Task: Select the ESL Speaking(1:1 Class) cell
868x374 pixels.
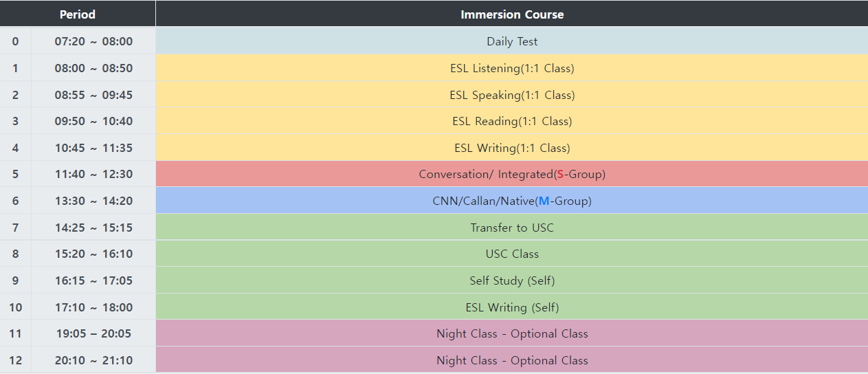Action: [x=512, y=95]
